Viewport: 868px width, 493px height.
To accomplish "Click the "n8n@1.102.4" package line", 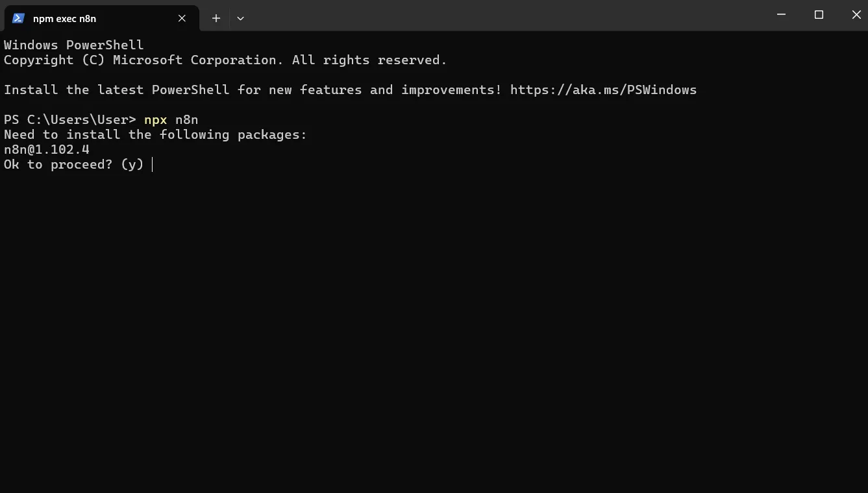I will coord(47,150).
